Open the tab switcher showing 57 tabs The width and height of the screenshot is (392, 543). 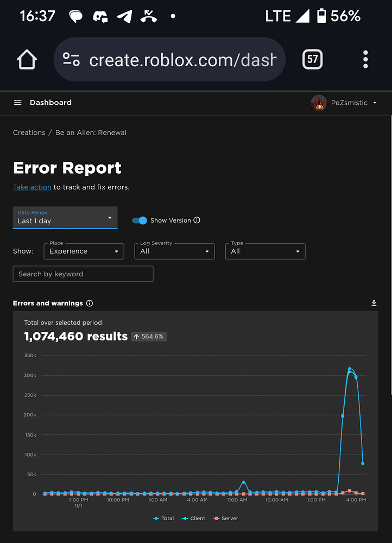[312, 59]
